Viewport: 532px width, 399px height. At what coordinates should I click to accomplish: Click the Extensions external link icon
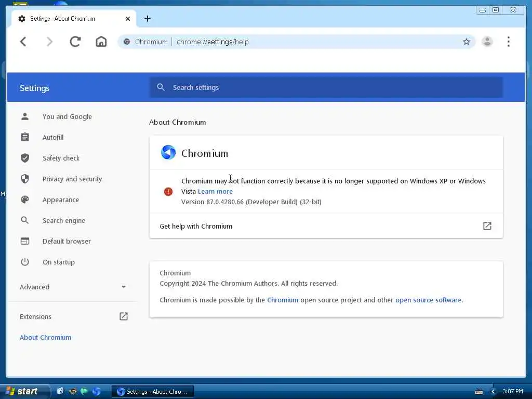click(x=124, y=316)
